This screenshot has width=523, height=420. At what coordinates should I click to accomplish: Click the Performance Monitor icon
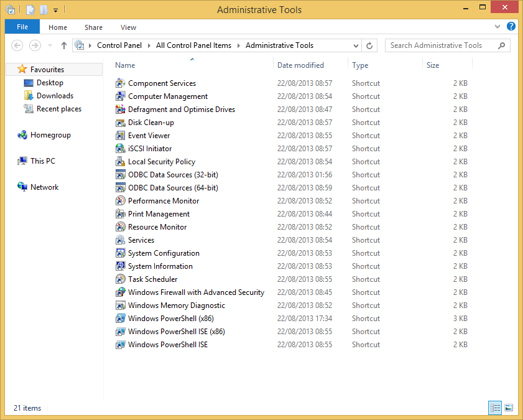tap(120, 201)
